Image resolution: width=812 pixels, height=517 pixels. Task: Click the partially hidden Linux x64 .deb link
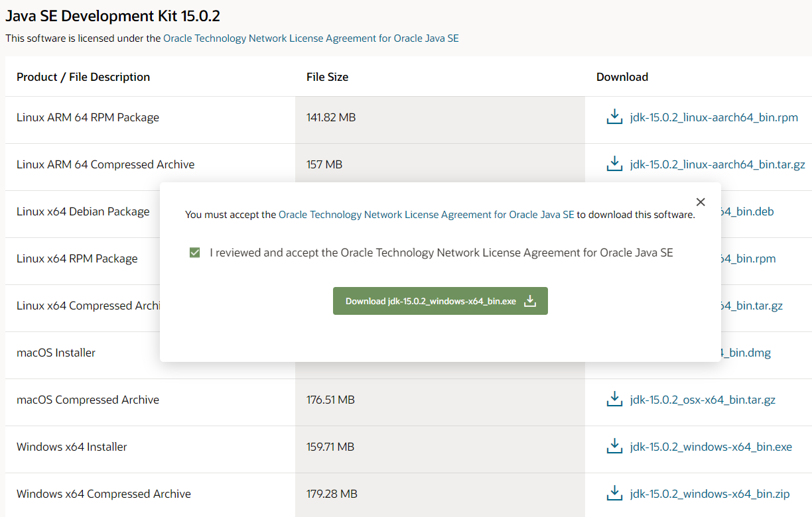click(748, 211)
